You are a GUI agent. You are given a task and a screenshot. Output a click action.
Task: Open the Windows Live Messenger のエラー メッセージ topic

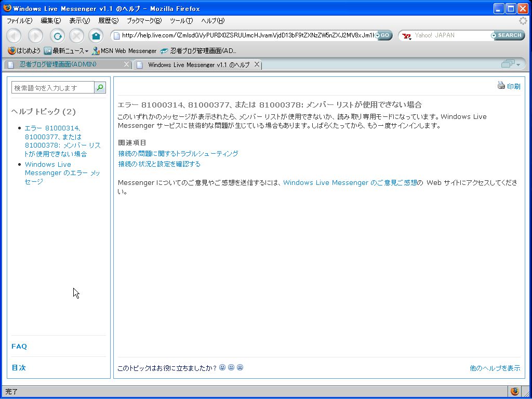click(x=62, y=173)
